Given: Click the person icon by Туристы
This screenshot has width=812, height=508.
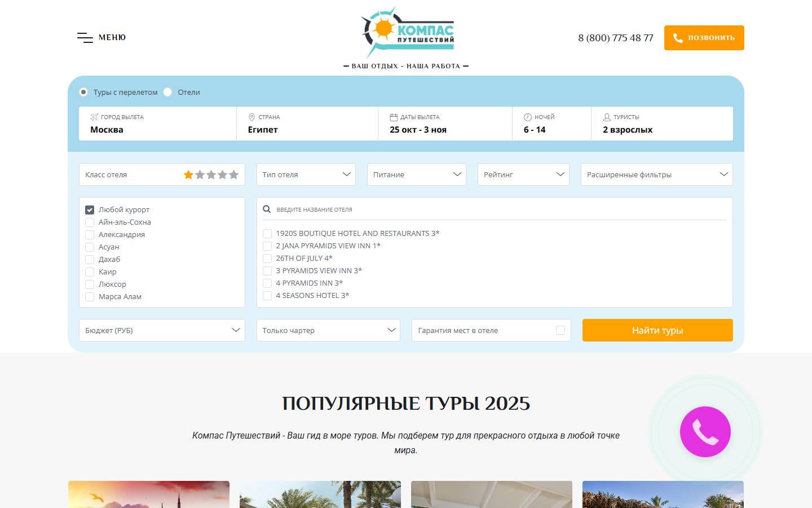Looking at the screenshot, I should (x=607, y=117).
